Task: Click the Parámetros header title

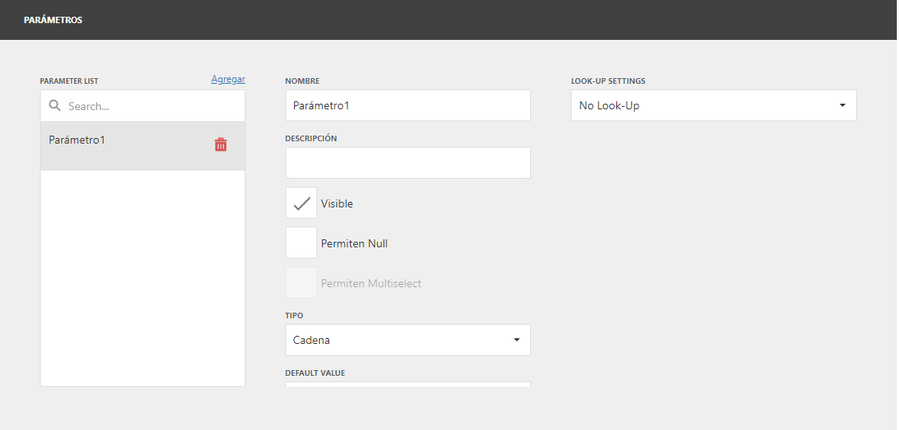Action: point(53,20)
